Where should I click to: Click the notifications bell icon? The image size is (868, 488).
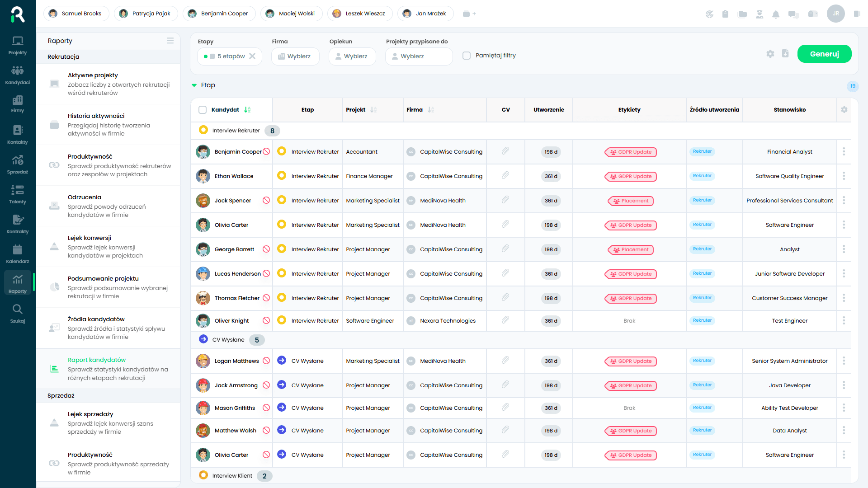point(776,14)
